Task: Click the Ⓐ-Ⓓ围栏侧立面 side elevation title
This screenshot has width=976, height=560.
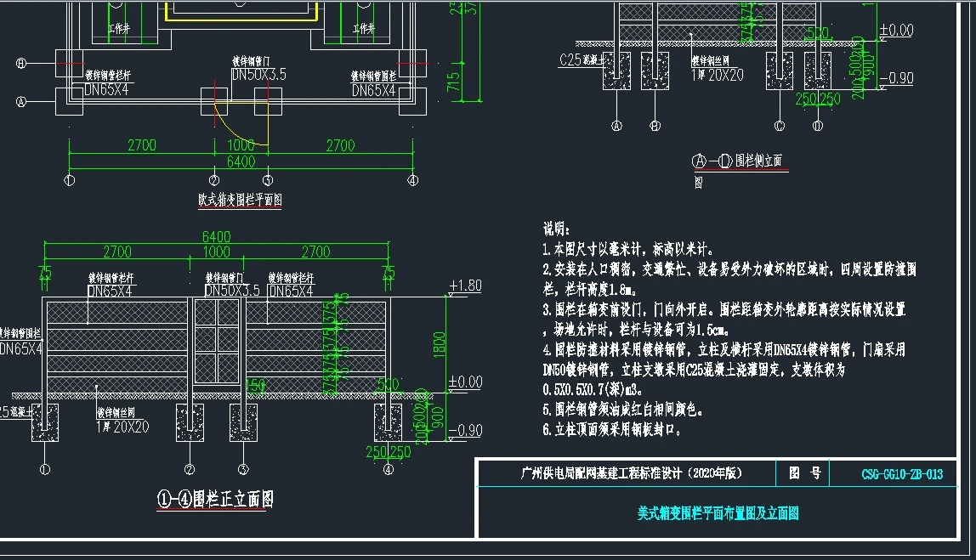Action: click(737, 161)
